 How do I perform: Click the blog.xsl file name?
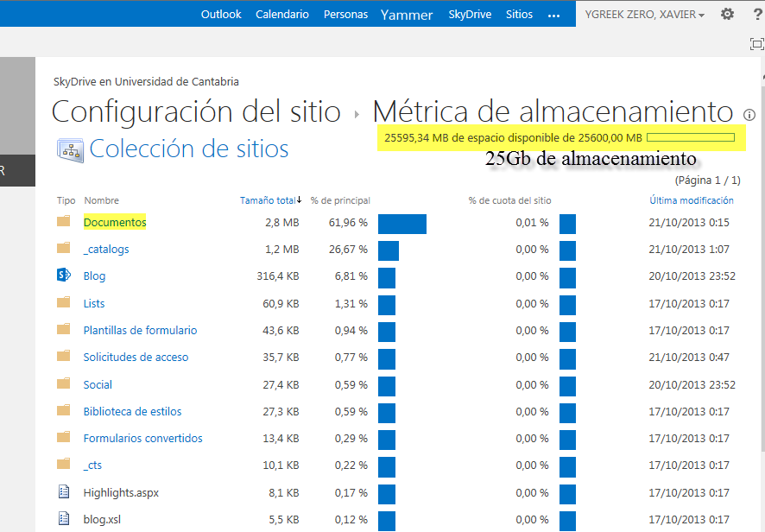tap(102, 519)
